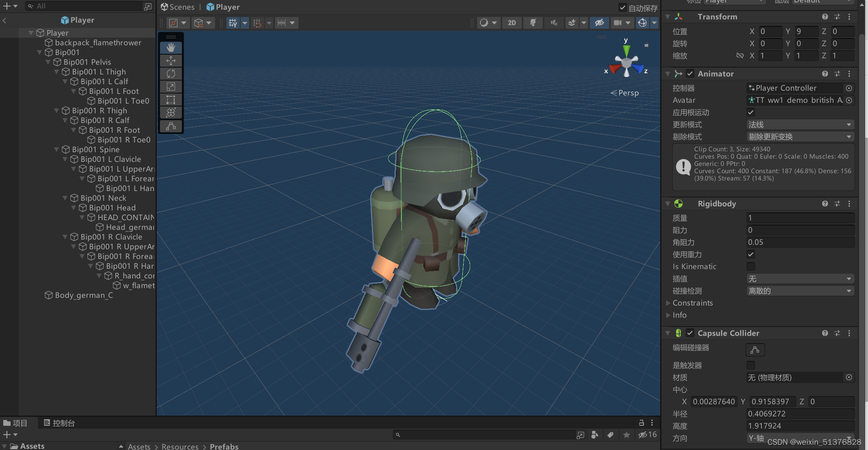Select the Rect transform tool

171,100
